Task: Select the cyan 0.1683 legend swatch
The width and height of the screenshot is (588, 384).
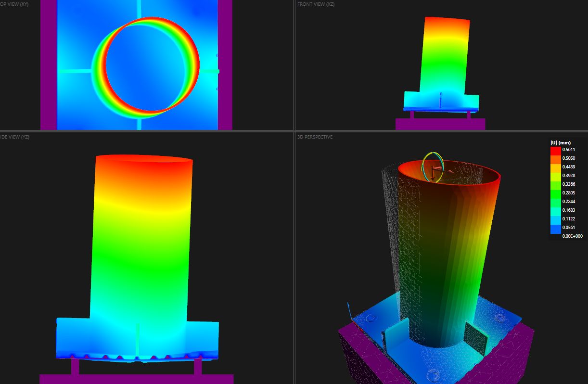Action: point(556,212)
